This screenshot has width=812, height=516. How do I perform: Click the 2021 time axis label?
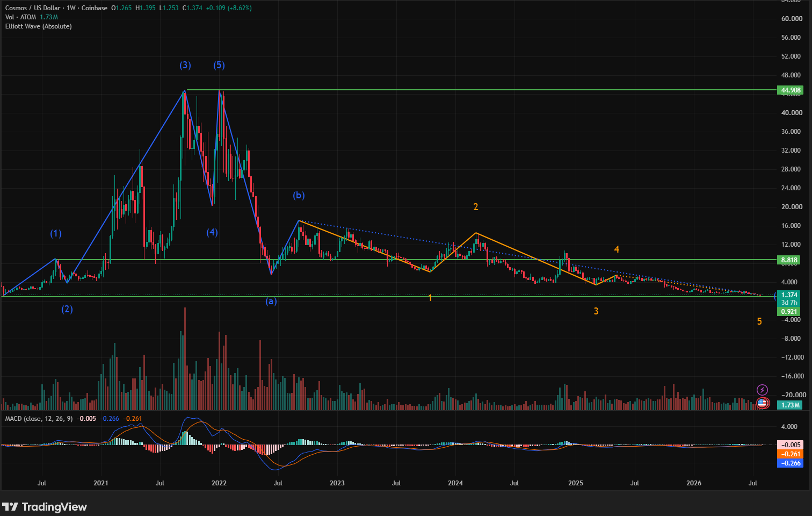(x=101, y=483)
